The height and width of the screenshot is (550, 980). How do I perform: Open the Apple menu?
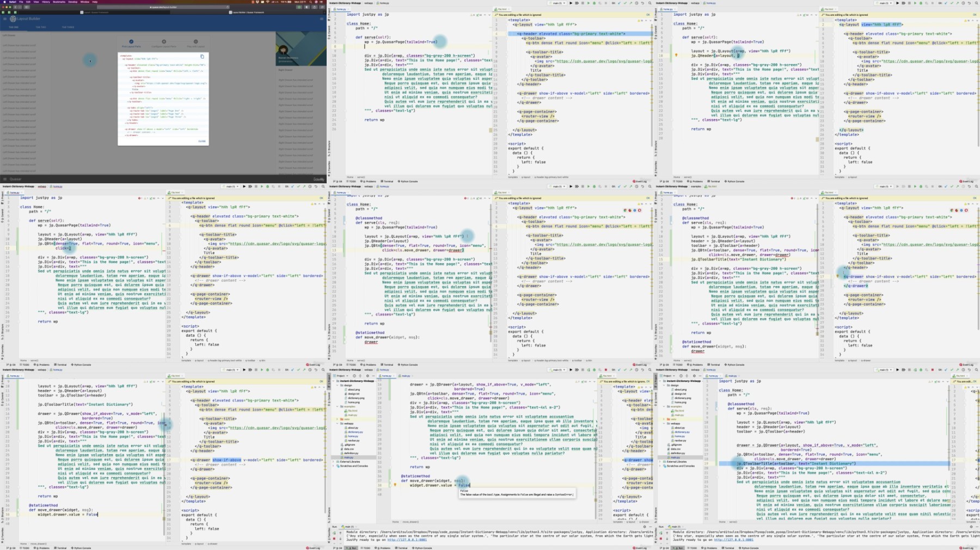(4, 2)
